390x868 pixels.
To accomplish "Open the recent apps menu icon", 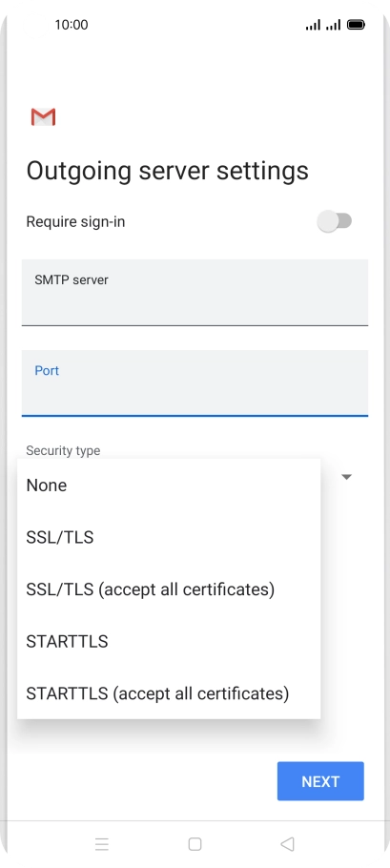I will 102,843.
